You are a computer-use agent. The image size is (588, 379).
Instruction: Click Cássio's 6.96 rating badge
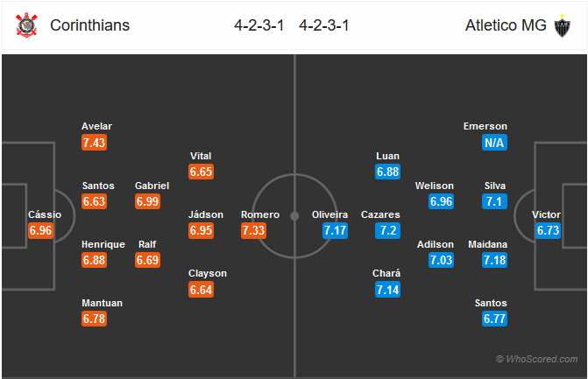point(41,230)
